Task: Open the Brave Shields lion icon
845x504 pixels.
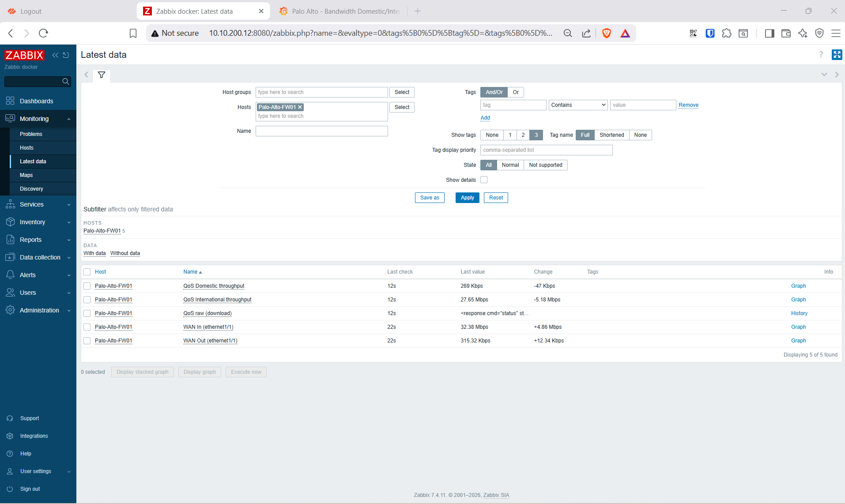Action: 607,33
